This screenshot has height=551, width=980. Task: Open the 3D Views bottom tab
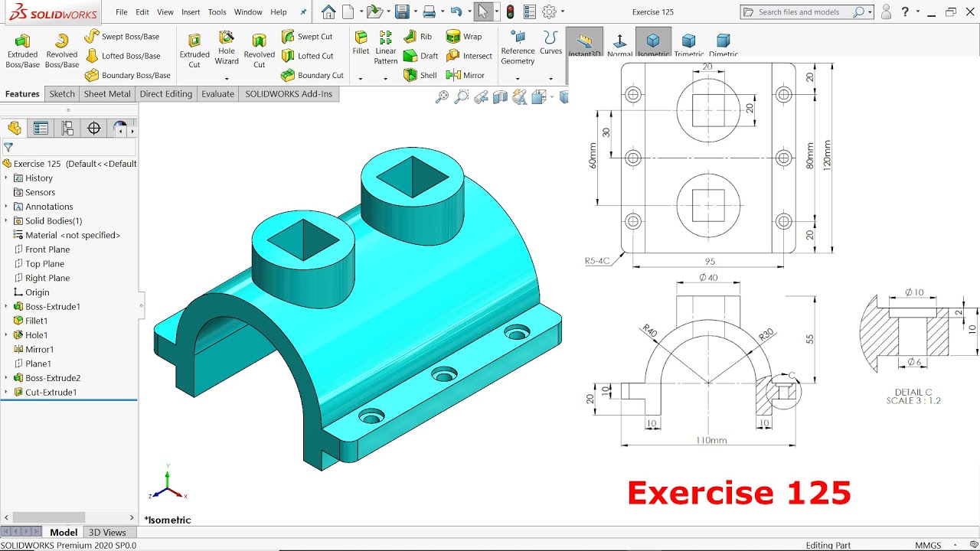(x=107, y=533)
